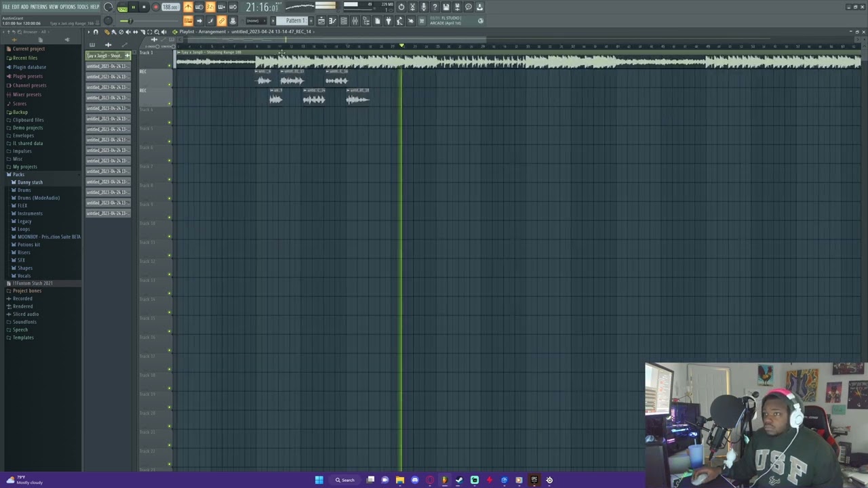868x488 pixels.
Task: Open the TOOLS menu
Action: click(83, 7)
